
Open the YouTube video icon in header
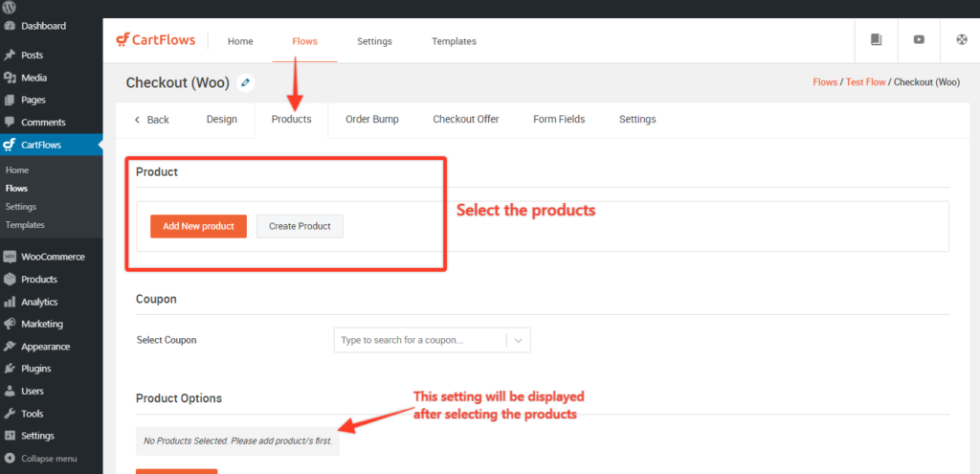pyautogui.click(x=919, y=39)
